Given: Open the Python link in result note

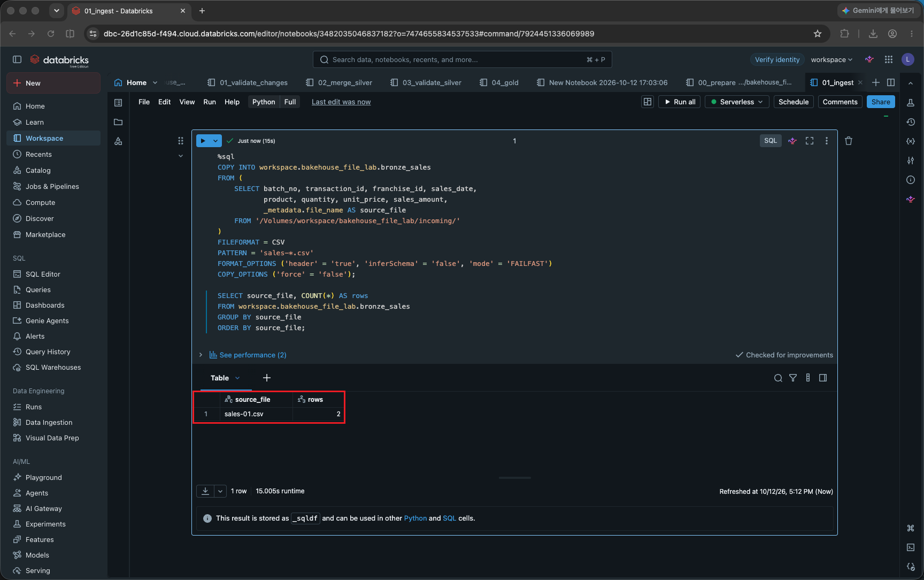Looking at the screenshot, I should click(x=415, y=518).
